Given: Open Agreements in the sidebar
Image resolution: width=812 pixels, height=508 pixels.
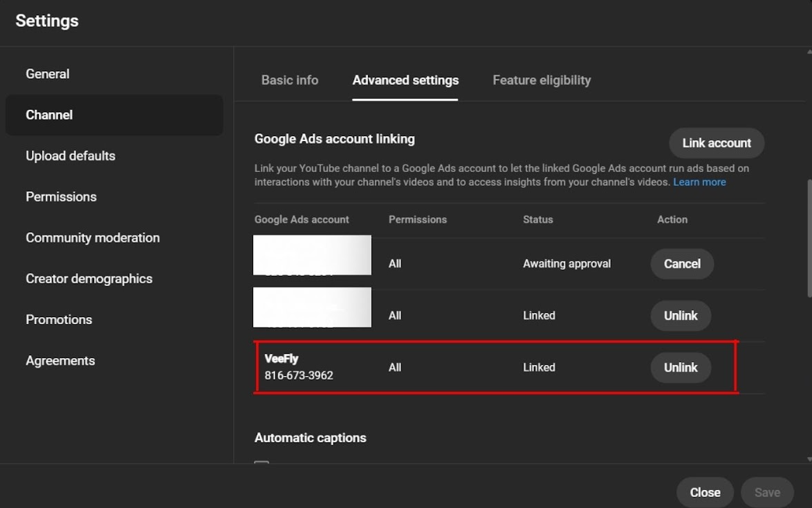Looking at the screenshot, I should (114, 361).
